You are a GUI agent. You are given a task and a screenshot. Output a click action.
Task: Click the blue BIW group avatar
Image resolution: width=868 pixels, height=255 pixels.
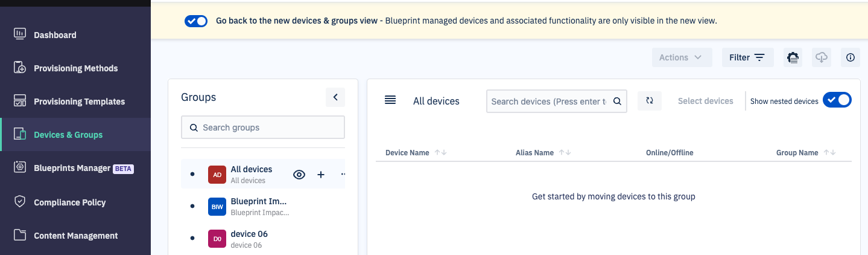click(x=217, y=207)
